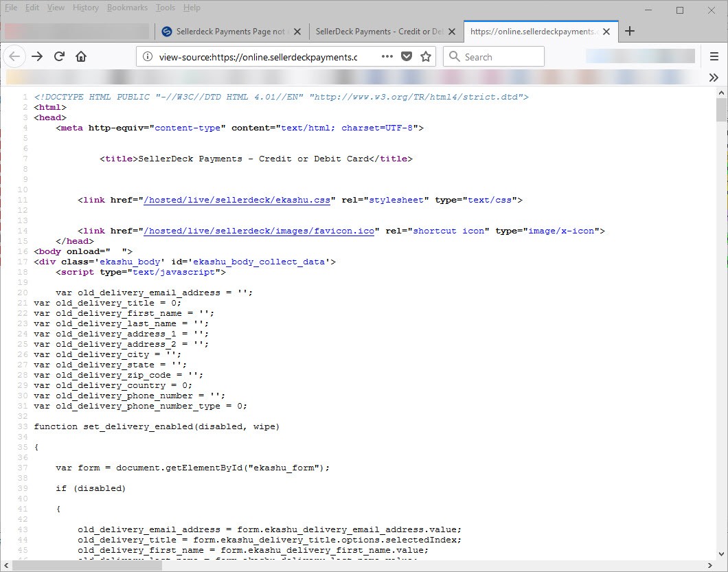Show site information icon in address bar
This screenshot has width=728, height=572.
148,57
